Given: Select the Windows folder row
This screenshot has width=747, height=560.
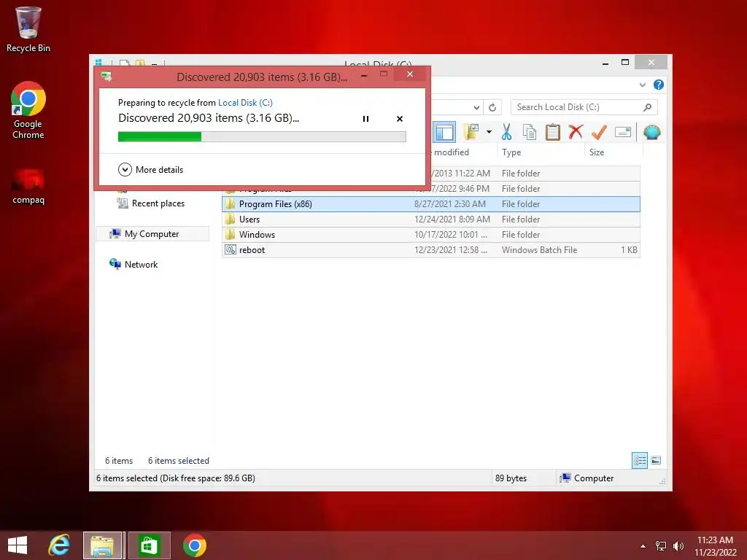Looking at the screenshot, I should 431,234.
